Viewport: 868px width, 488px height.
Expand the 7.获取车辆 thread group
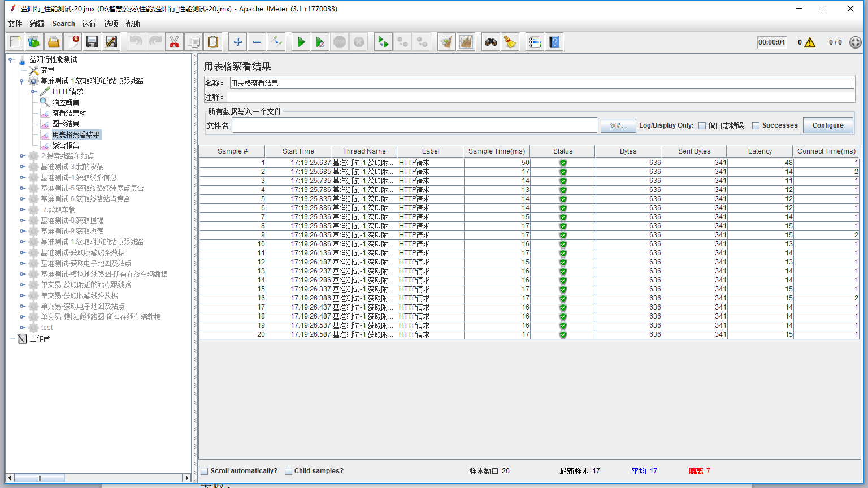(x=22, y=210)
